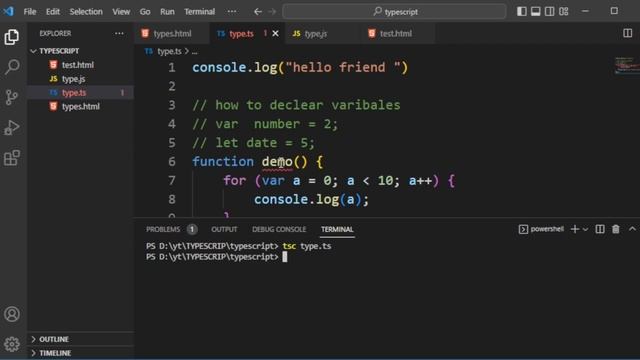Click the "tsc type.ts" terminal command

coord(307,246)
